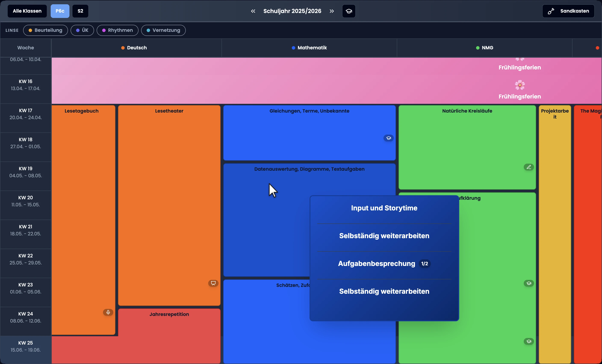Open Gleichungen, Terme, Unbekannte block
602x364 pixels.
pyautogui.click(x=309, y=133)
